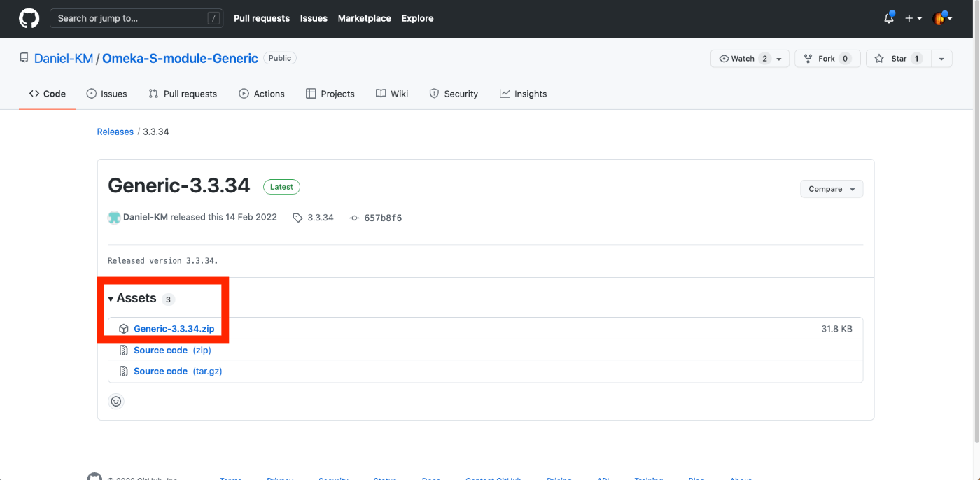Download Source code (zip)

(172, 350)
